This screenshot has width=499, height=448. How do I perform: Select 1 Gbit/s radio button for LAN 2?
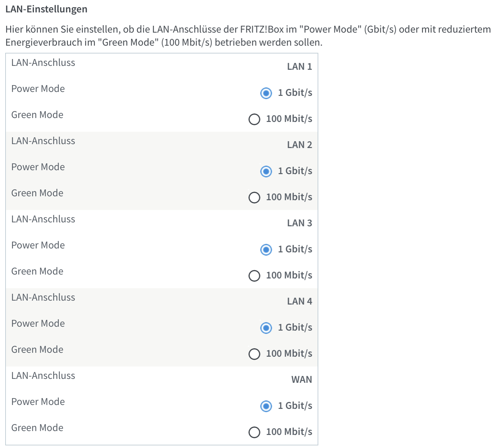(266, 172)
